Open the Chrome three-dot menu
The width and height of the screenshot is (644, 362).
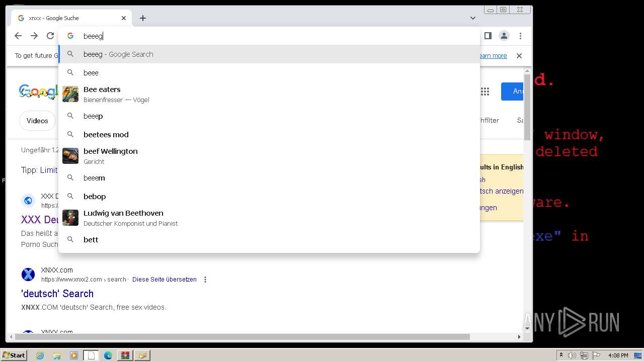coord(520,36)
